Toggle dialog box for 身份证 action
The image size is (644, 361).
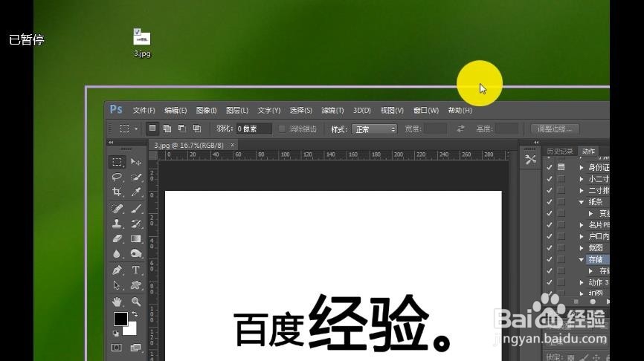pos(561,167)
